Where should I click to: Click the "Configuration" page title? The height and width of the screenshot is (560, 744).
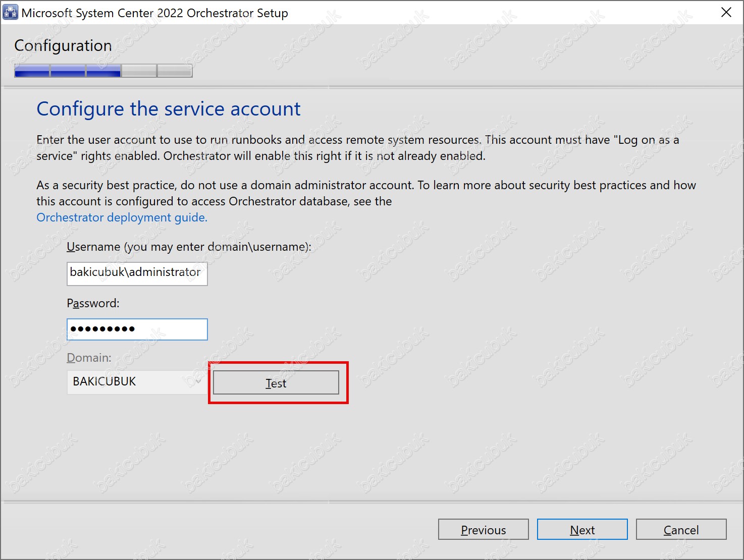pyautogui.click(x=63, y=45)
